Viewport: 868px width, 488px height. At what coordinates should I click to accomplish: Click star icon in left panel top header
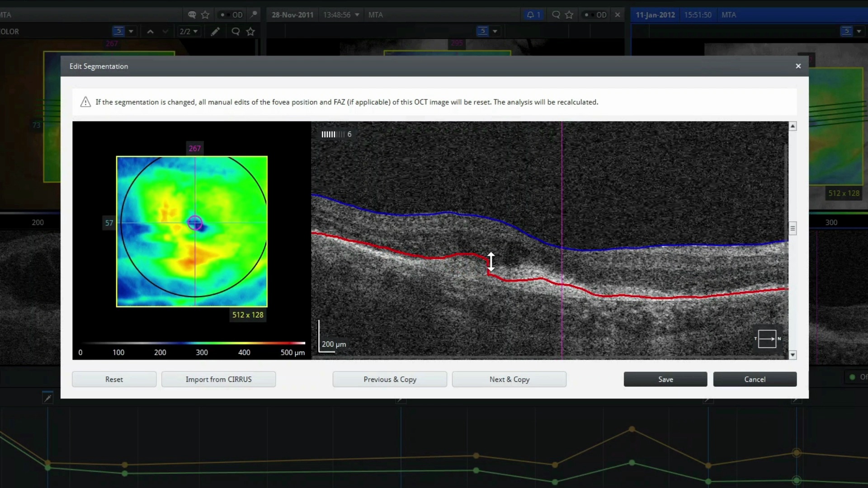coord(205,15)
